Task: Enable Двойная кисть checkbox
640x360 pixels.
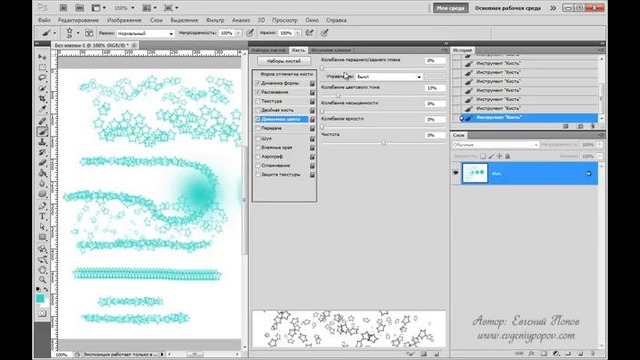Action: click(x=258, y=110)
